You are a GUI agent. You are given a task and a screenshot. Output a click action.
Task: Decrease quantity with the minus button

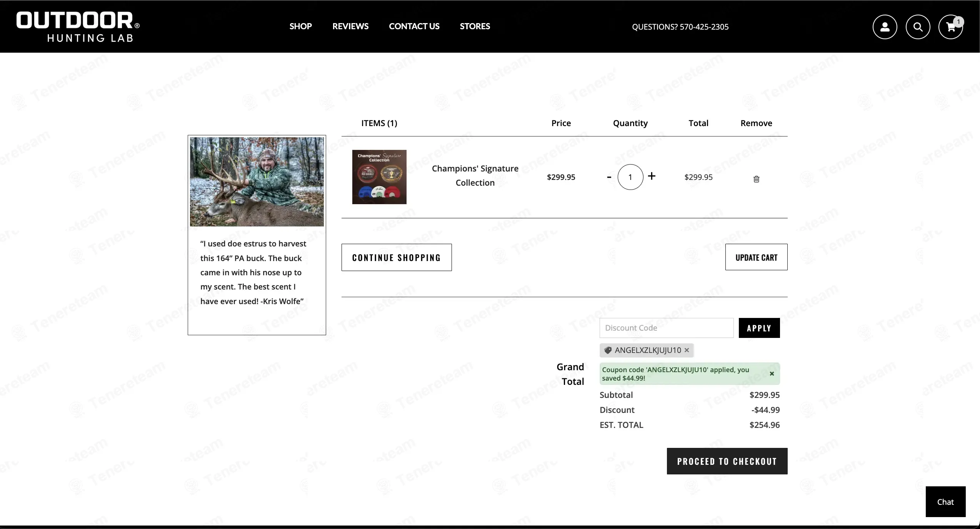tap(609, 177)
